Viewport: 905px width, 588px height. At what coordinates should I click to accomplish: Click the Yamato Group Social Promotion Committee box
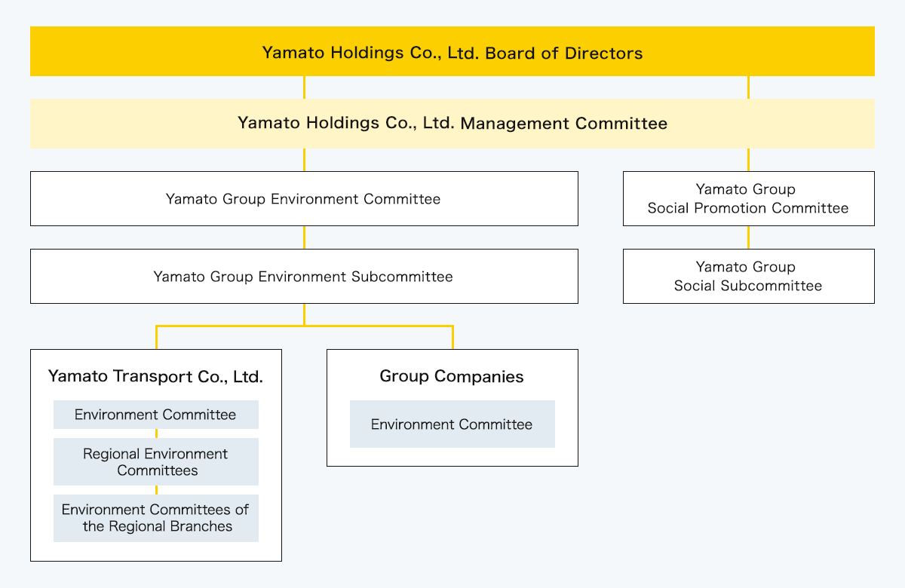(x=749, y=199)
